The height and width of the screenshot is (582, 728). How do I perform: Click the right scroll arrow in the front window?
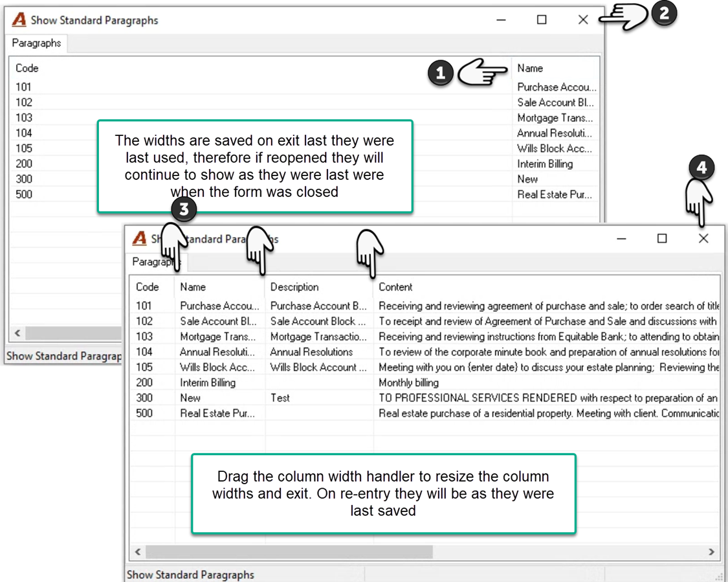(x=711, y=552)
